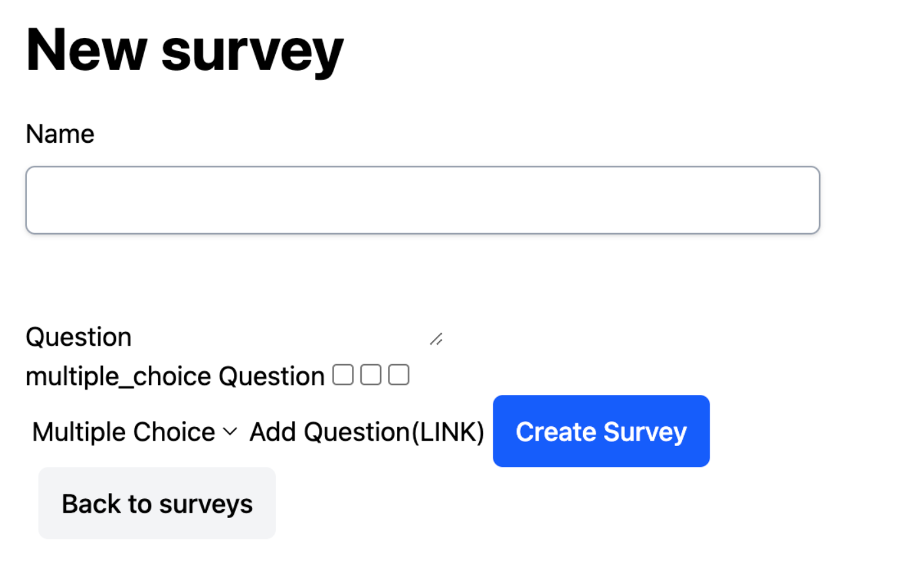Check the first multiple_choice option checkbox

tap(343, 375)
